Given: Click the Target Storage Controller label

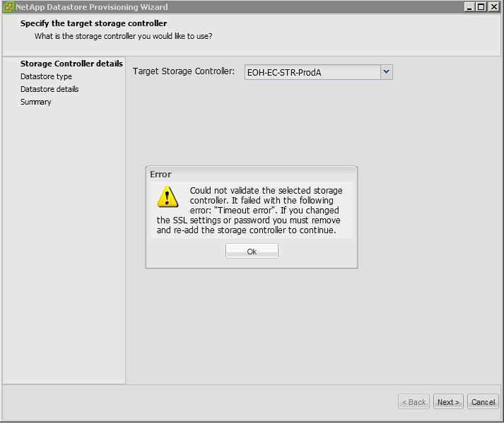Looking at the screenshot, I should pos(184,71).
